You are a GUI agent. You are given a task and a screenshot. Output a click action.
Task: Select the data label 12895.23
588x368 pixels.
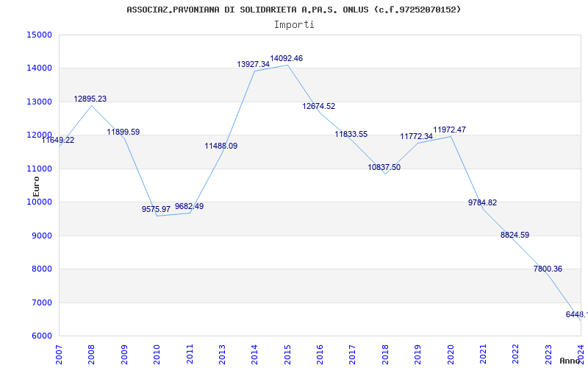point(90,99)
